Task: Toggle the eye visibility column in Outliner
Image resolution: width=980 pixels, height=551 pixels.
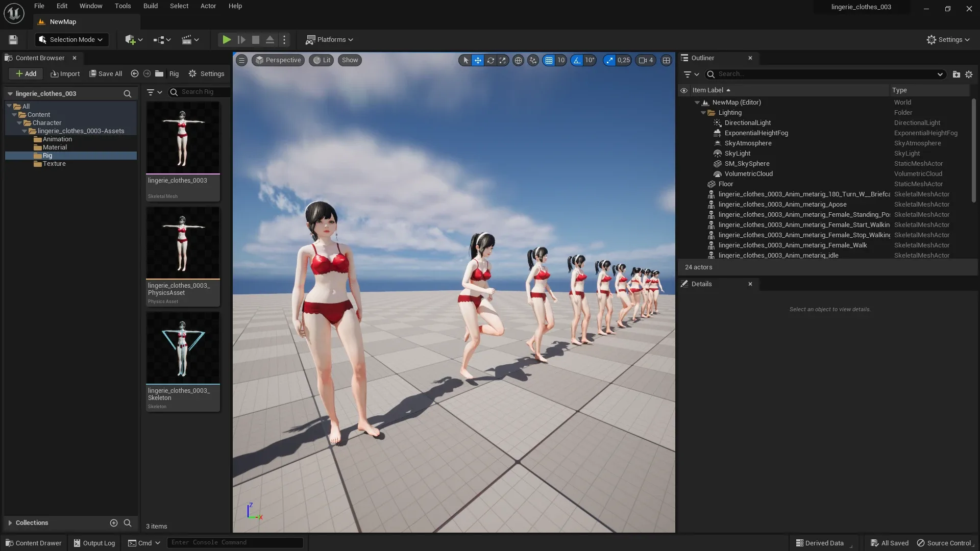Action: (684, 90)
